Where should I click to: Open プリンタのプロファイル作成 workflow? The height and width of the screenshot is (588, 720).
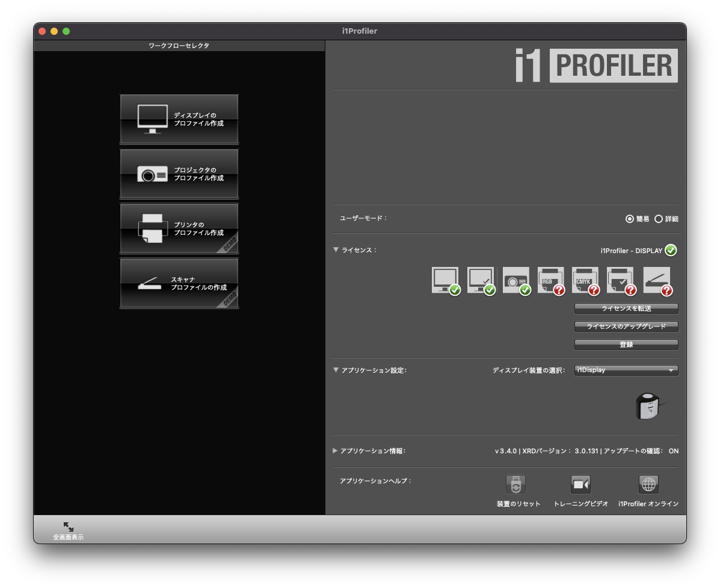pyautogui.click(x=179, y=228)
